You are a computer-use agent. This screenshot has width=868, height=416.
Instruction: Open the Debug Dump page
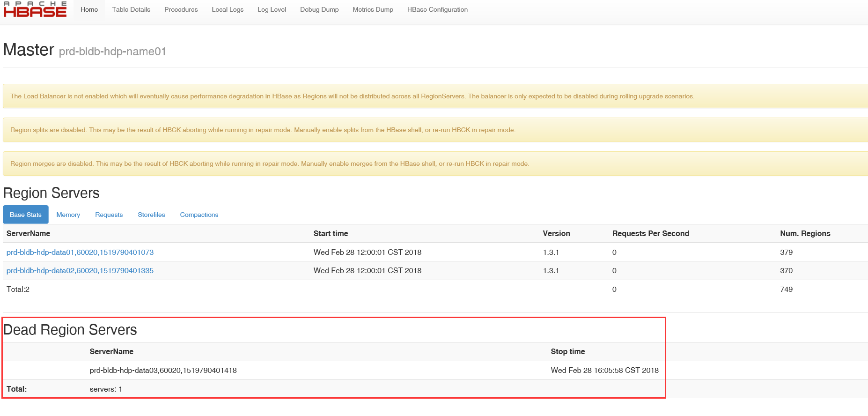[319, 9]
